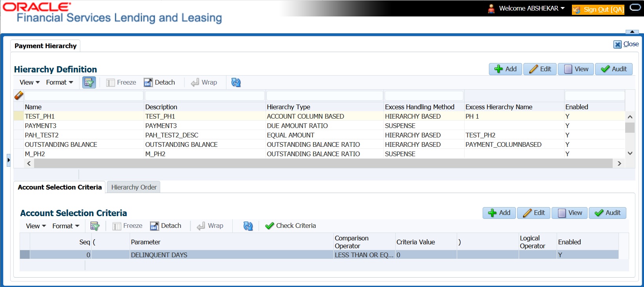Open View menu in Account Selection Criteria toolbar
The width and height of the screenshot is (644, 287).
click(36, 226)
